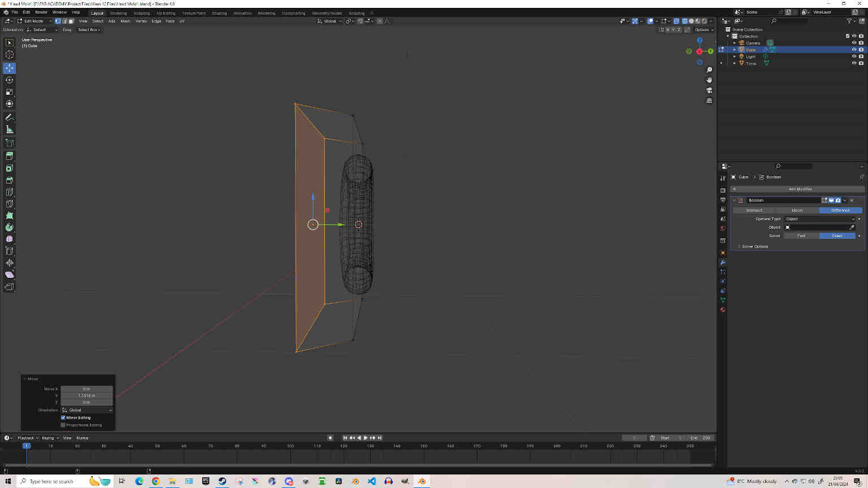Open the Modifiers wrench properties tab

(x=723, y=263)
